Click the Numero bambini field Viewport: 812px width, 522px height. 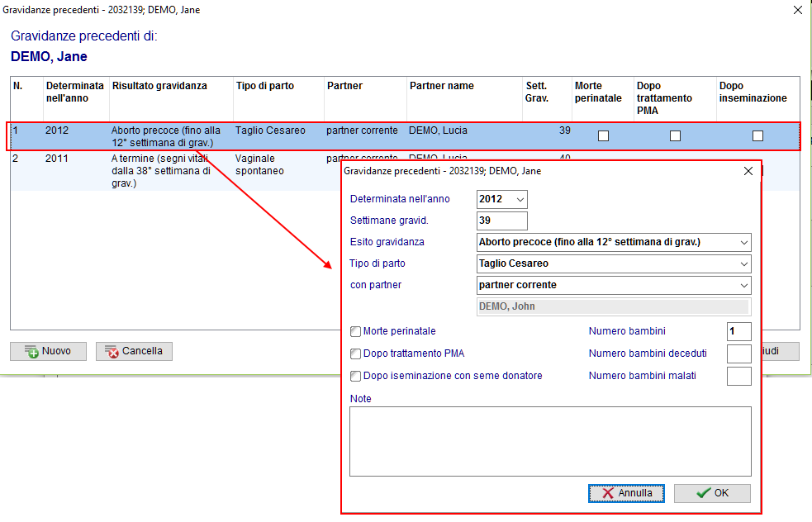739,331
